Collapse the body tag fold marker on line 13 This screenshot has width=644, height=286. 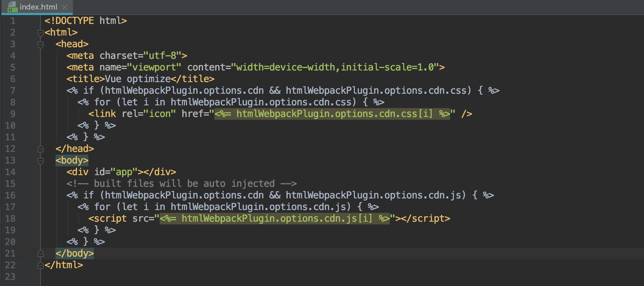coord(40,161)
